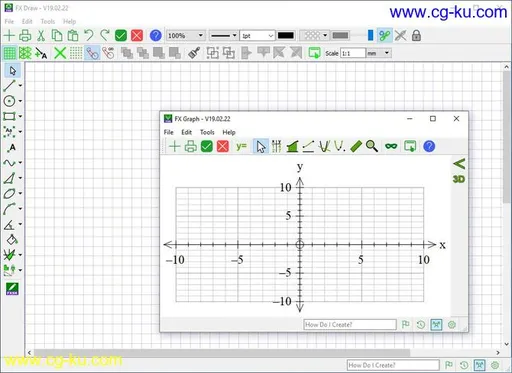Click the history clock icon in FX Graph

click(421, 324)
